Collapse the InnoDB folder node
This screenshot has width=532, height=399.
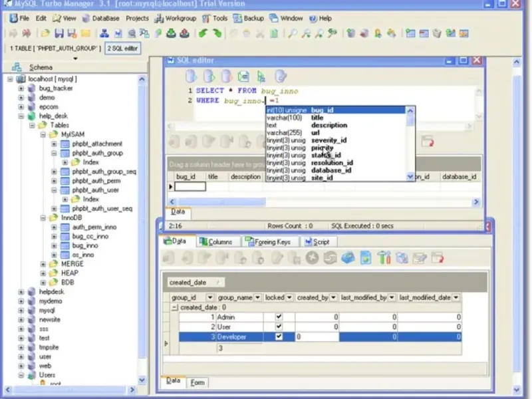coord(43,218)
